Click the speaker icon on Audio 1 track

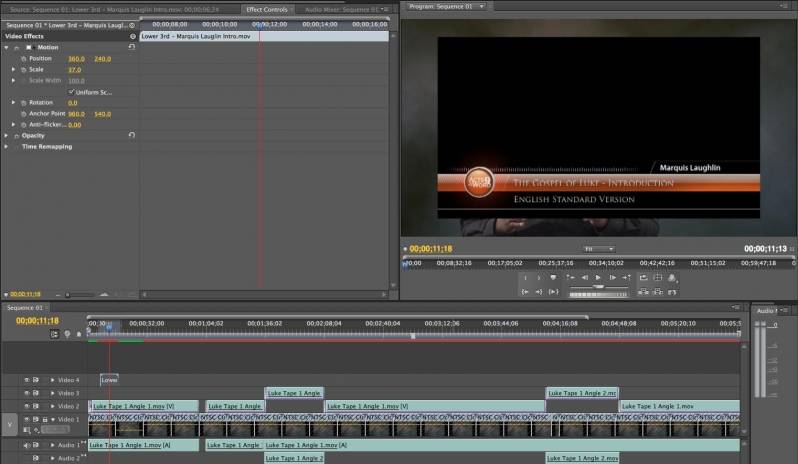click(25, 445)
